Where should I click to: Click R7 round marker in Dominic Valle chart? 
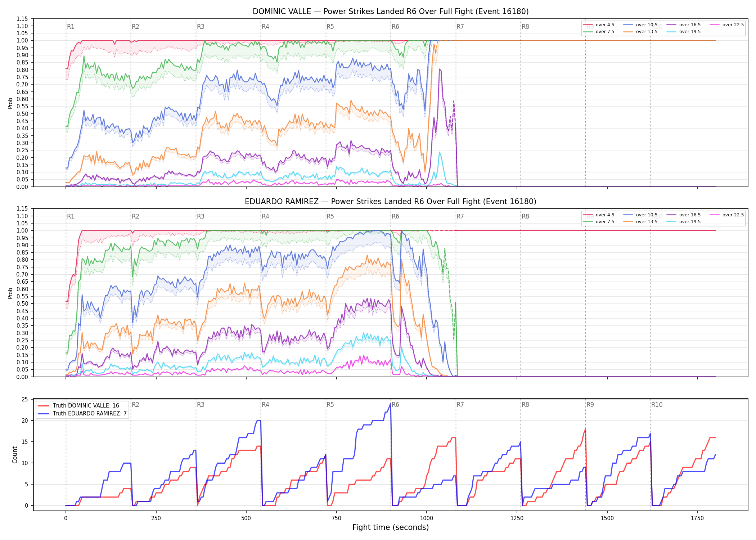pos(460,27)
